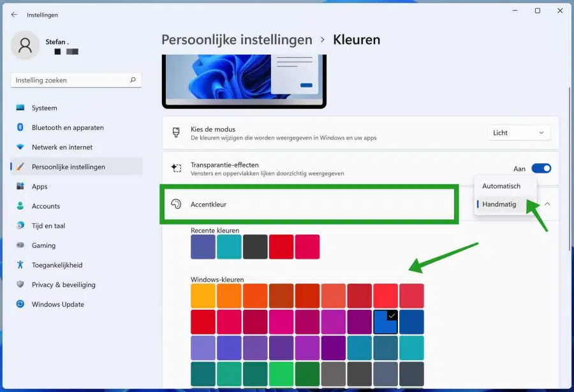The width and height of the screenshot is (574, 392).
Task: Click the sparkle icon beside Transparantie-effecten
Action: click(x=176, y=168)
